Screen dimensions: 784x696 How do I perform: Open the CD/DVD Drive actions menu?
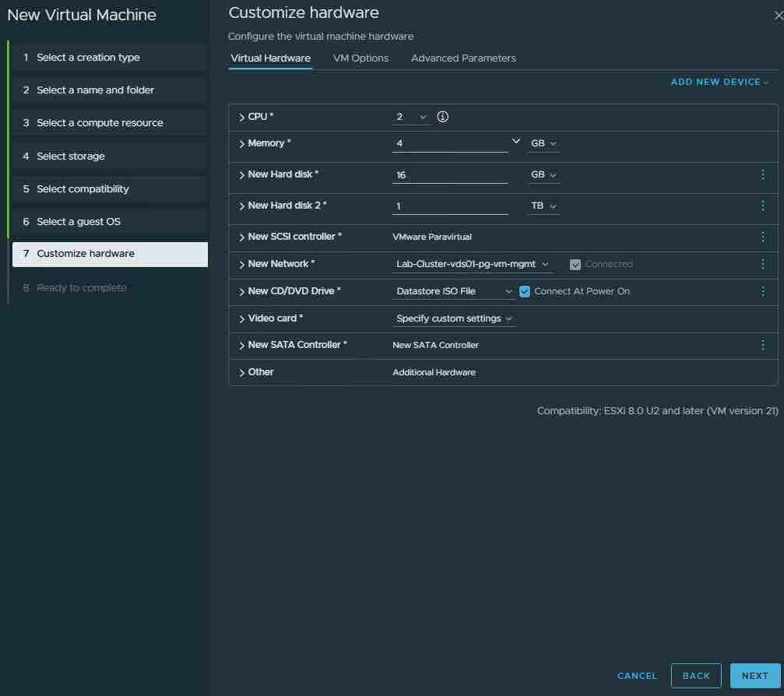[x=762, y=291]
